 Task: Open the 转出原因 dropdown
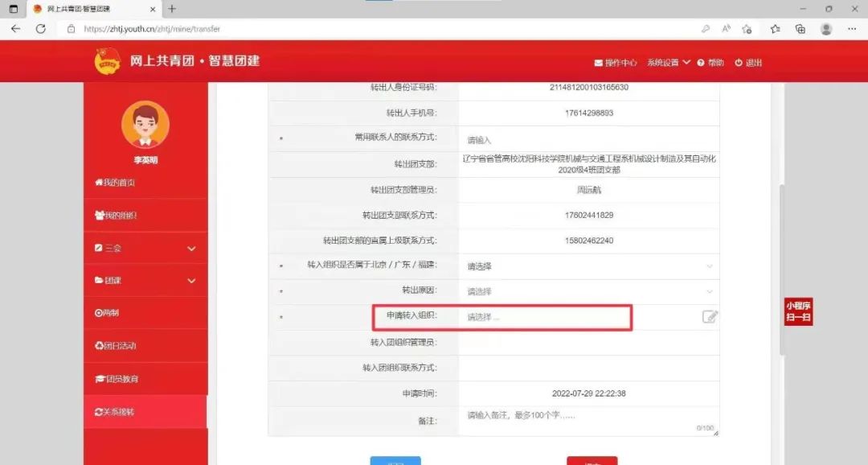coord(588,291)
